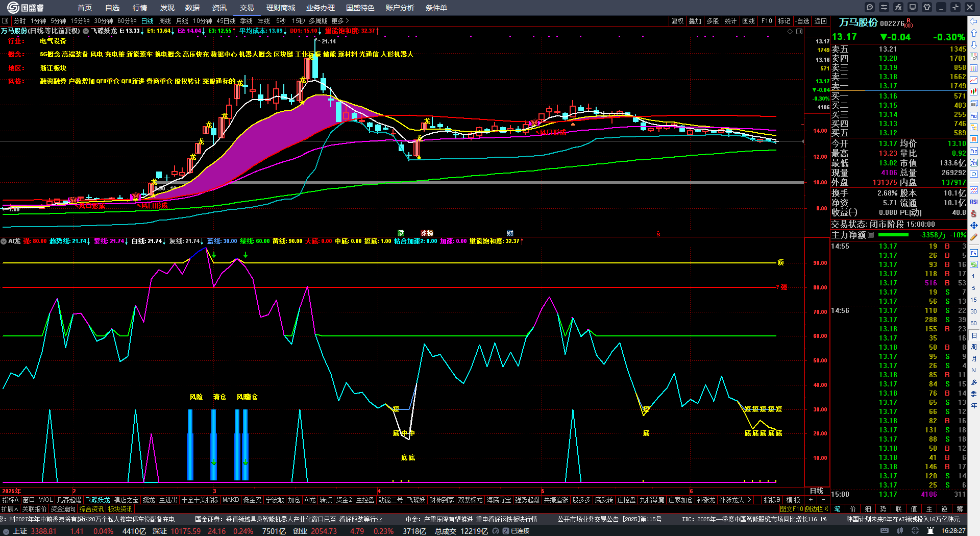Click the +自选 add to watchlist button
Image resolution: width=980 pixels, height=536 pixels.
click(802, 21)
